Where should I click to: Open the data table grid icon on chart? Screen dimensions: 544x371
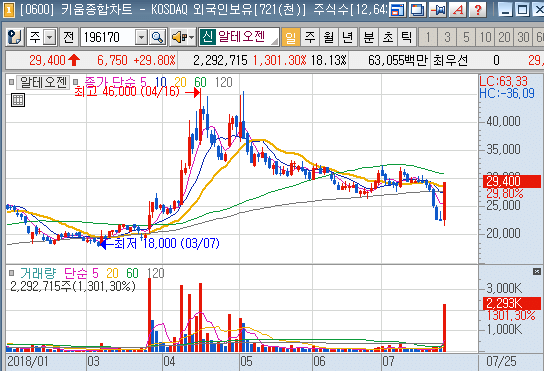coord(18,100)
